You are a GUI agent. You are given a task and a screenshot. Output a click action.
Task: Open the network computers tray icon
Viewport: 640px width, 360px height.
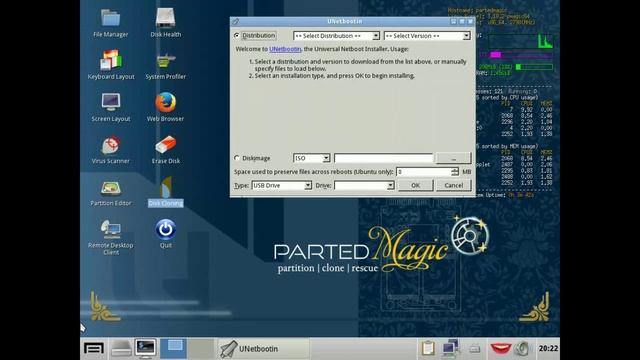450,349
